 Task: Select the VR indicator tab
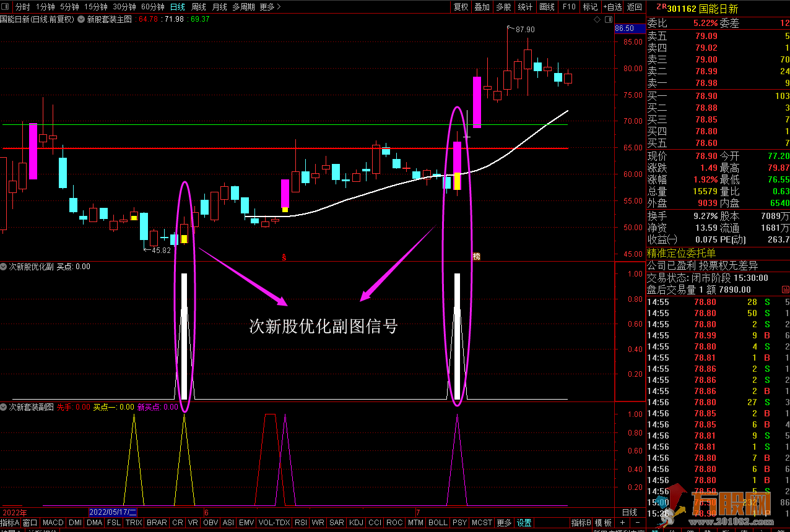[193, 523]
